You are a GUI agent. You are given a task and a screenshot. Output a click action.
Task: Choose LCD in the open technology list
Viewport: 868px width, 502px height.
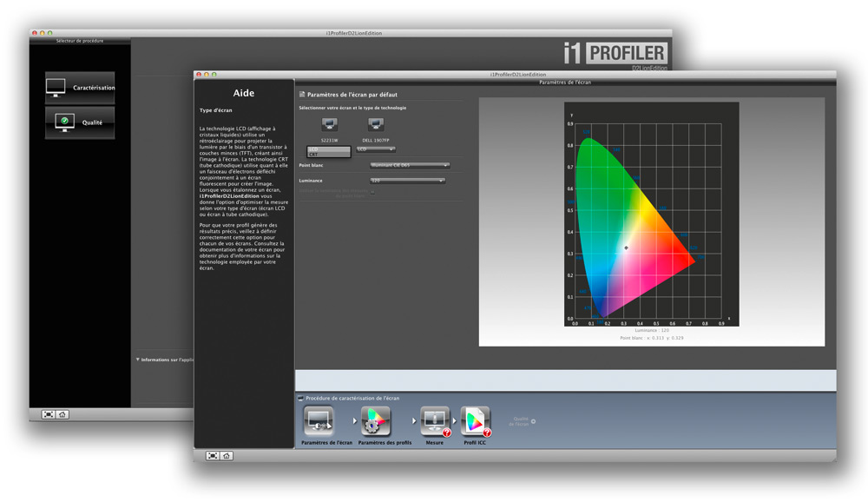tap(329, 149)
